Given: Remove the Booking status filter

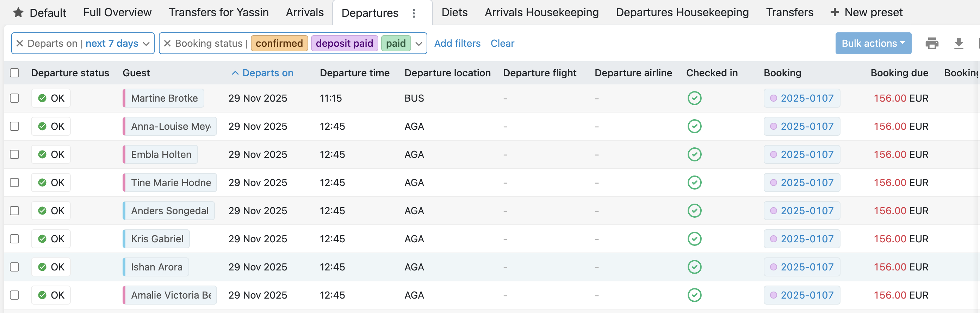Looking at the screenshot, I should click(x=167, y=43).
